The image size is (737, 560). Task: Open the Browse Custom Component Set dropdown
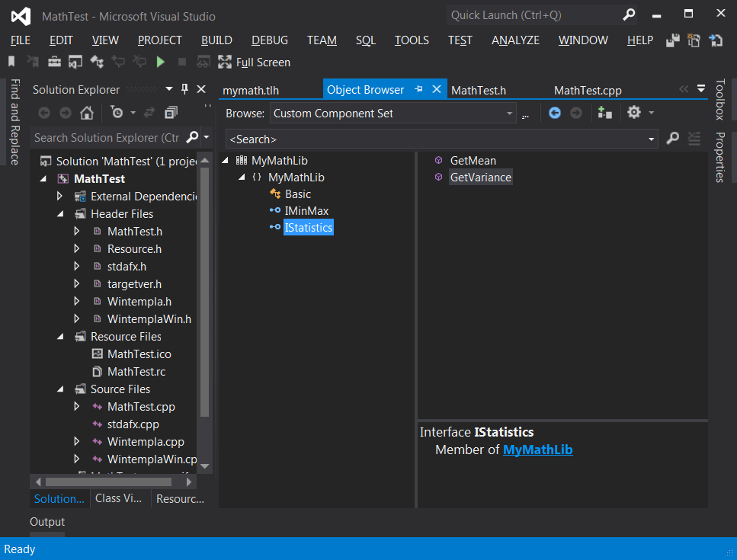(x=510, y=114)
